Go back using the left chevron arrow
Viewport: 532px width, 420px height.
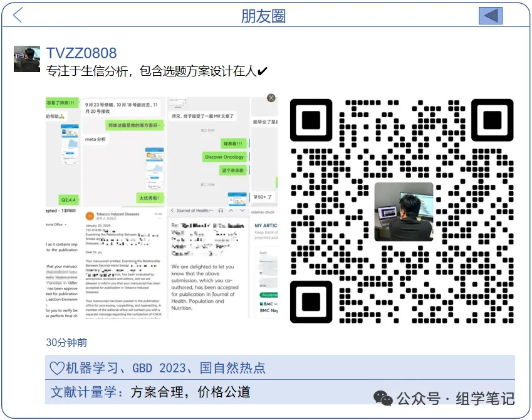18,15
